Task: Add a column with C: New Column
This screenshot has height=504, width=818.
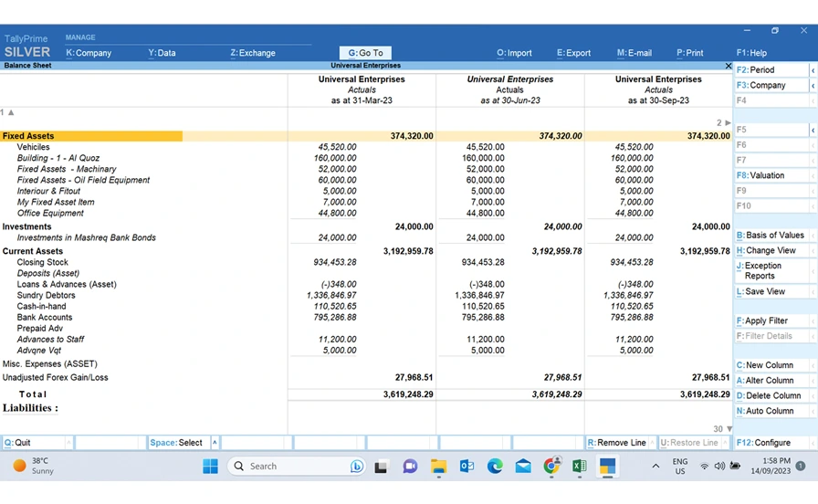Action: (771, 365)
